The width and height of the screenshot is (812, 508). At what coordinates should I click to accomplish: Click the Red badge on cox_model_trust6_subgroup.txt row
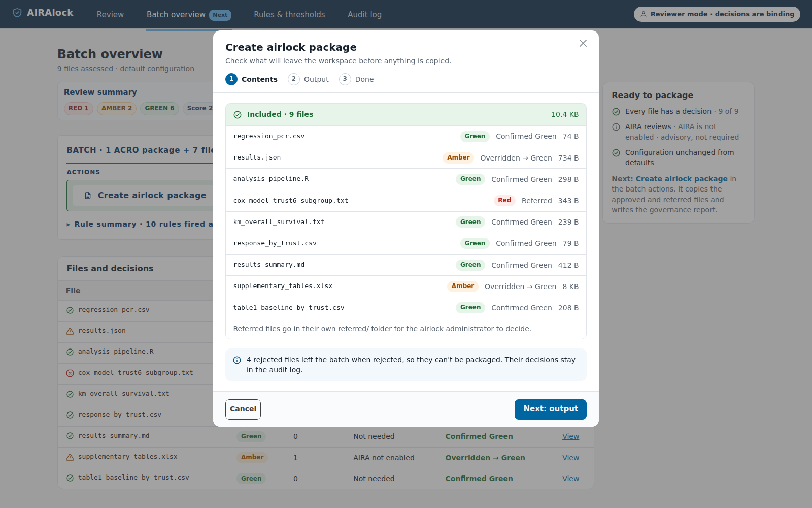click(504, 200)
